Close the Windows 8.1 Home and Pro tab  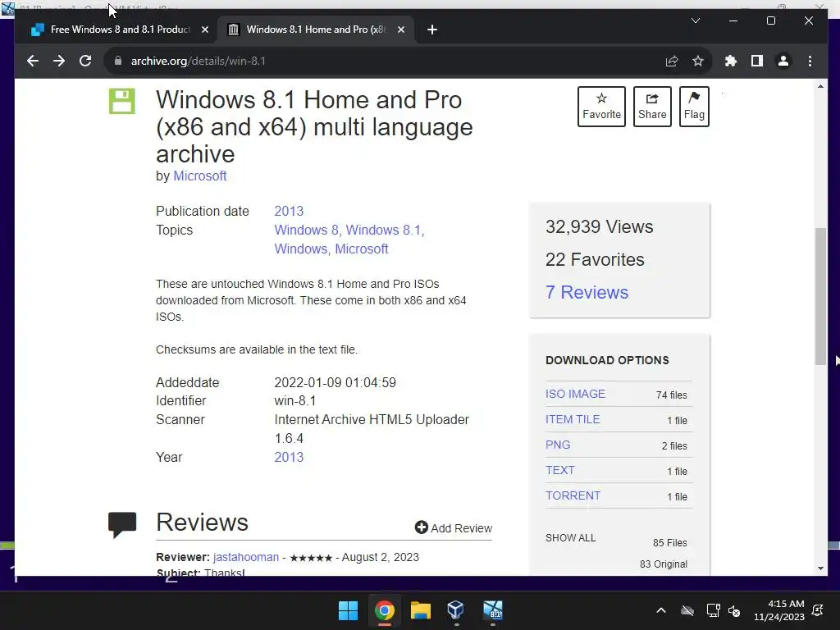(x=400, y=30)
